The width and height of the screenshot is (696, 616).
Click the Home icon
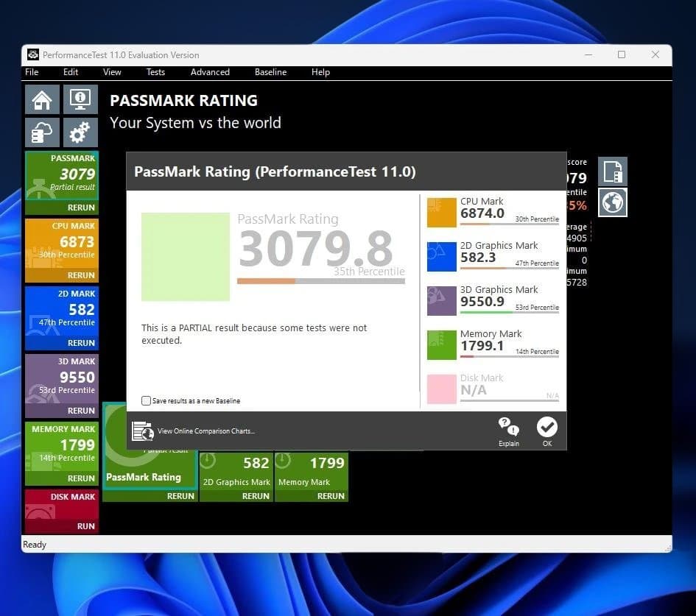click(42, 99)
